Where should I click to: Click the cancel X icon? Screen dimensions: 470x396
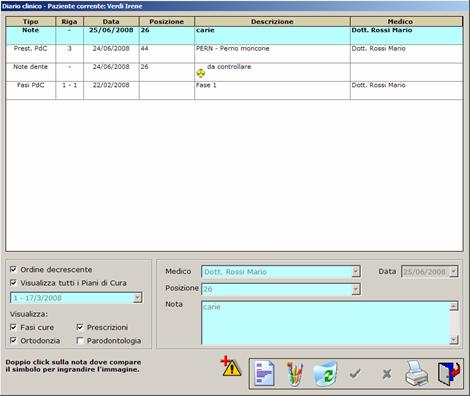(387, 374)
